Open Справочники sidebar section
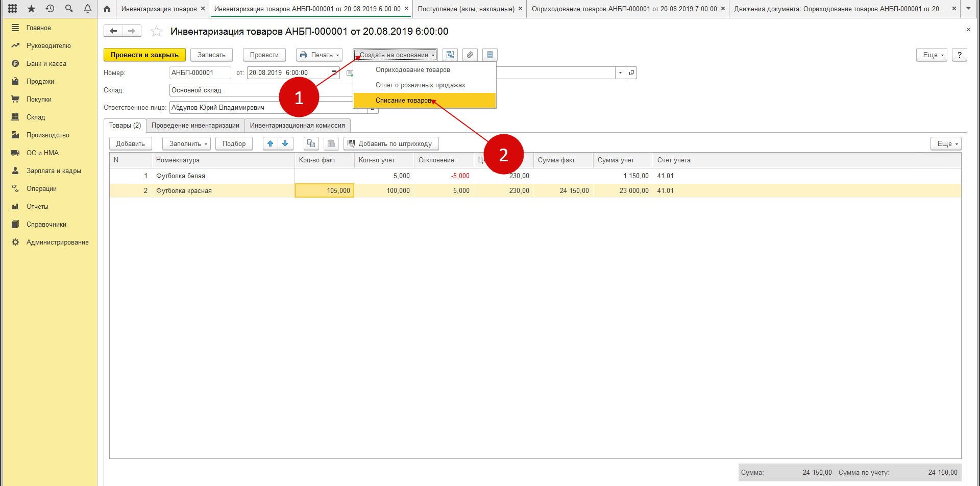 point(50,224)
